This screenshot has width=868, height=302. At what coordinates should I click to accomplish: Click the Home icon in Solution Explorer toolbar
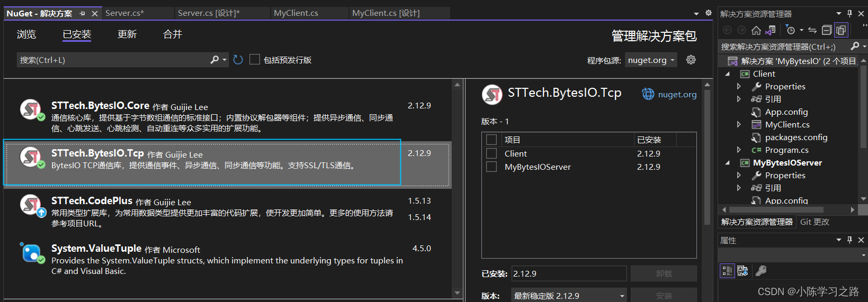click(756, 30)
